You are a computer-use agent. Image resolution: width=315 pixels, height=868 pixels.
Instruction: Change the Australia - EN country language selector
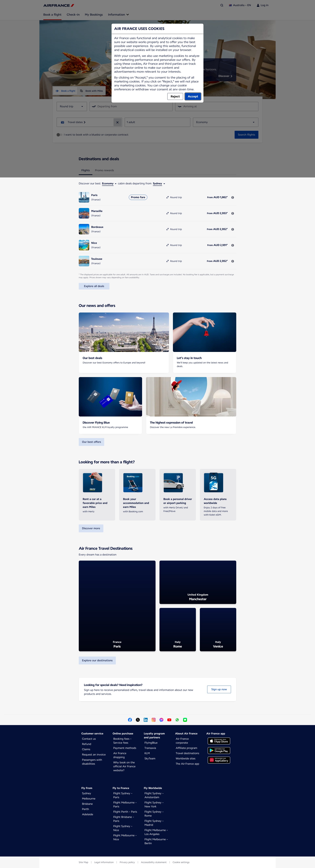pyautogui.click(x=240, y=5)
